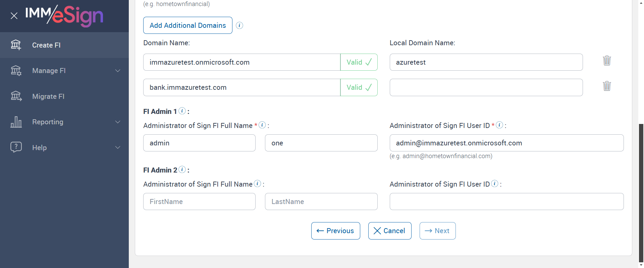This screenshot has height=268, width=644.
Task: Show info for FI Admin 2 Full Name
Action: [257, 184]
